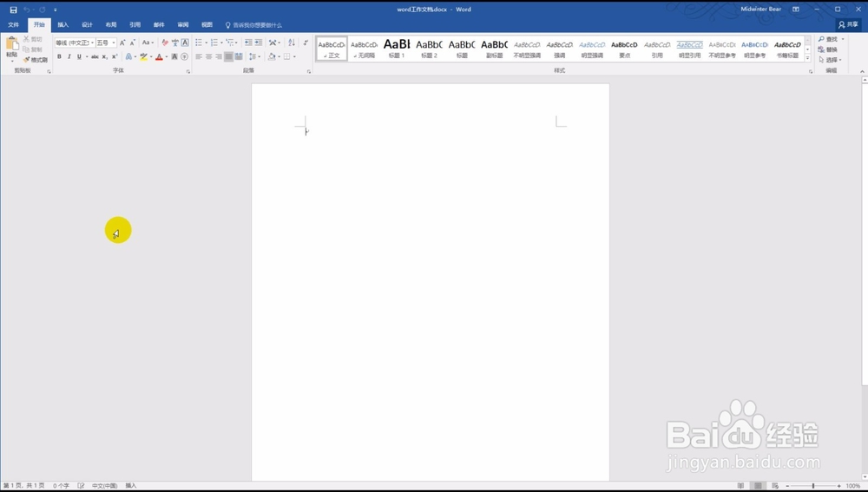The width and height of the screenshot is (868, 492).
Task: Click the Save icon in quick access toolbar
Action: click(13, 10)
